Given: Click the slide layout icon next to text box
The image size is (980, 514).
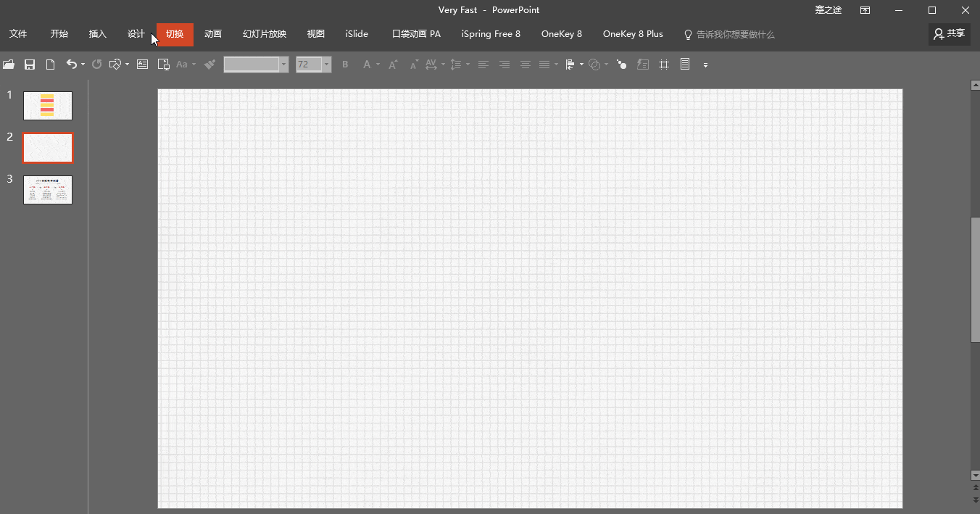Looking at the screenshot, I should pyautogui.click(x=164, y=65).
